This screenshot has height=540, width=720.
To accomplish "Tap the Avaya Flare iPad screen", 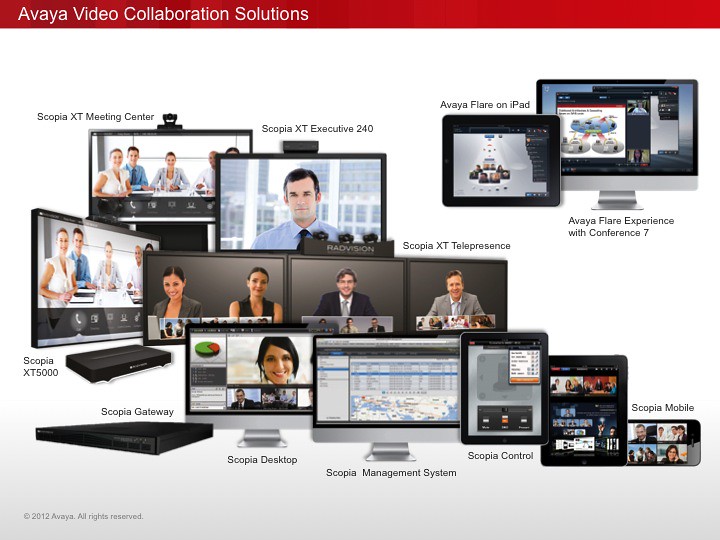I will tap(501, 161).
